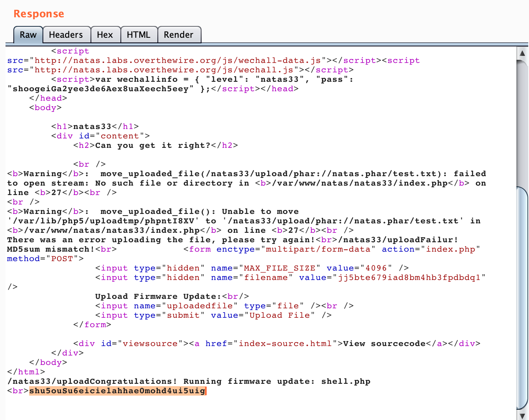Screen dimensions: 529x420
Task: Click the "viewsource" div id text
Action: 150,344
